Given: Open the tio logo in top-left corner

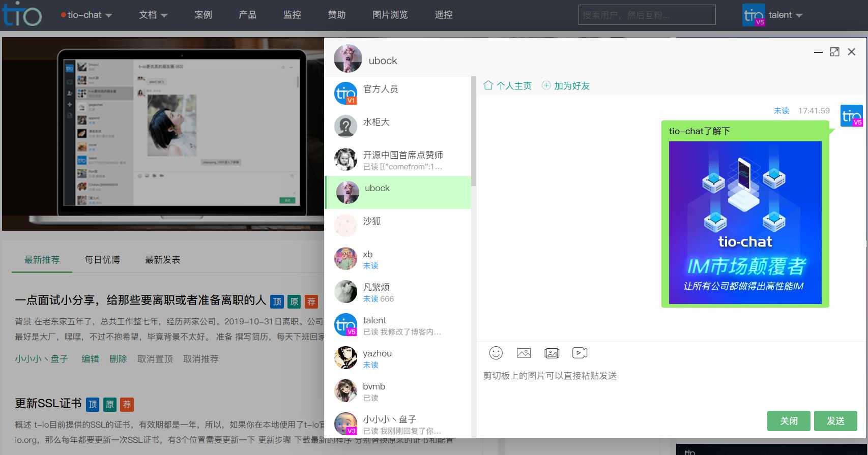Looking at the screenshot, I should [x=22, y=14].
